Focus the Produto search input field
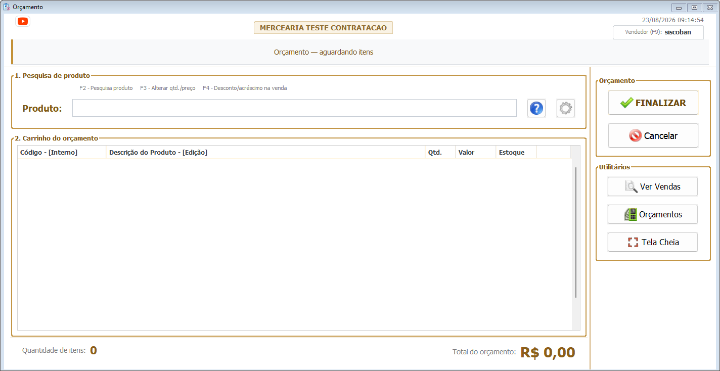The image size is (720, 371). [x=294, y=108]
